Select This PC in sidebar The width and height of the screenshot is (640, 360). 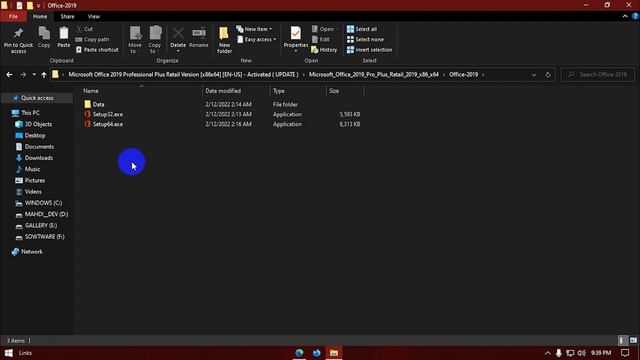30,113
